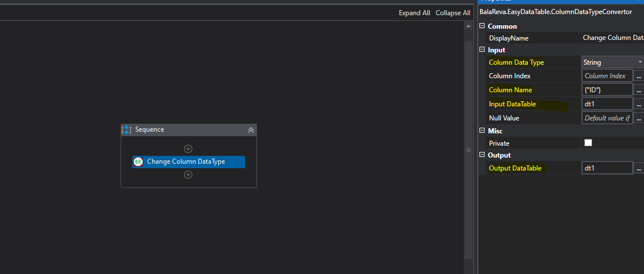The image size is (644, 274).
Task: Open the ellipsis editor for Output DataTable
Action: coord(638,168)
